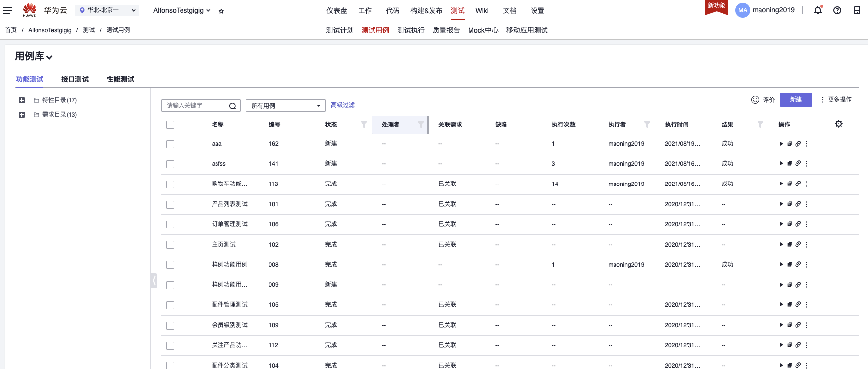The height and width of the screenshot is (369, 868).
Task: Copy the asfss test case
Action: click(790, 164)
